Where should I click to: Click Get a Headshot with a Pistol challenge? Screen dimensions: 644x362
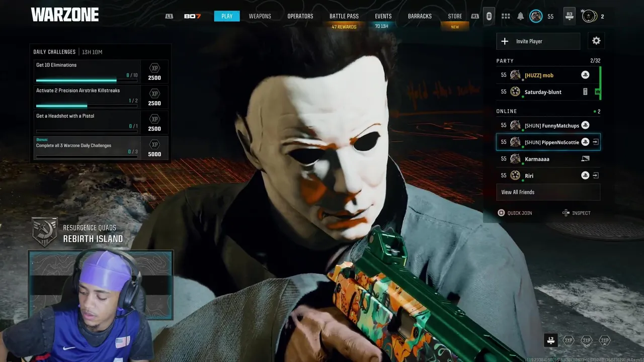(101, 123)
